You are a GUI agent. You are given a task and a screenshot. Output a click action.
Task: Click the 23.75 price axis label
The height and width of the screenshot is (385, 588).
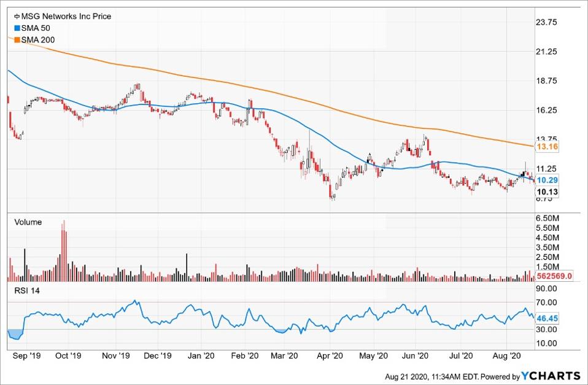(547, 22)
